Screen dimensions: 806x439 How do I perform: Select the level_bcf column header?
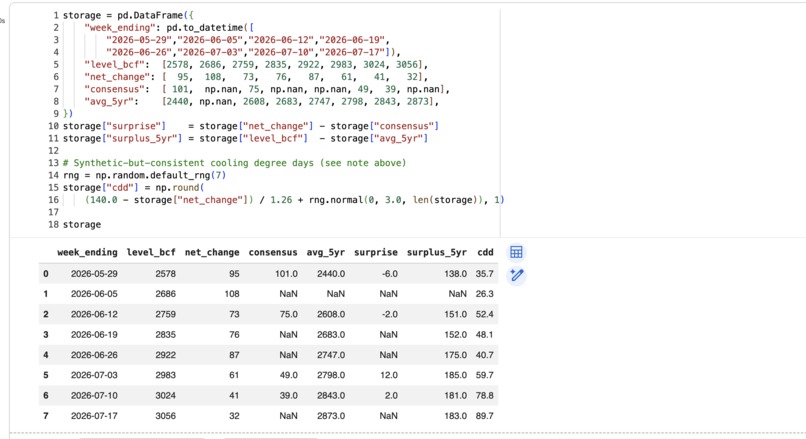tap(151, 252)
